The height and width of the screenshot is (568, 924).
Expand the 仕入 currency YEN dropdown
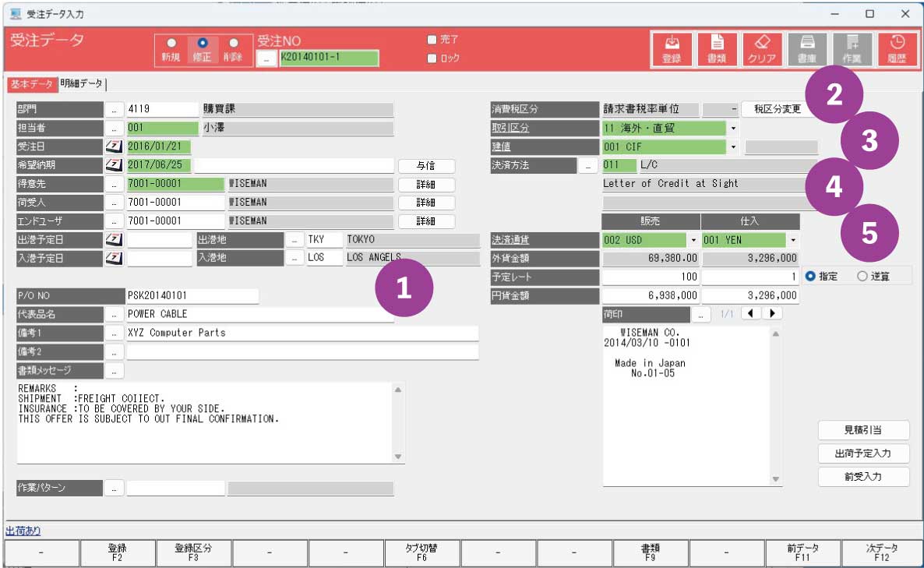[x=793, y=240]
